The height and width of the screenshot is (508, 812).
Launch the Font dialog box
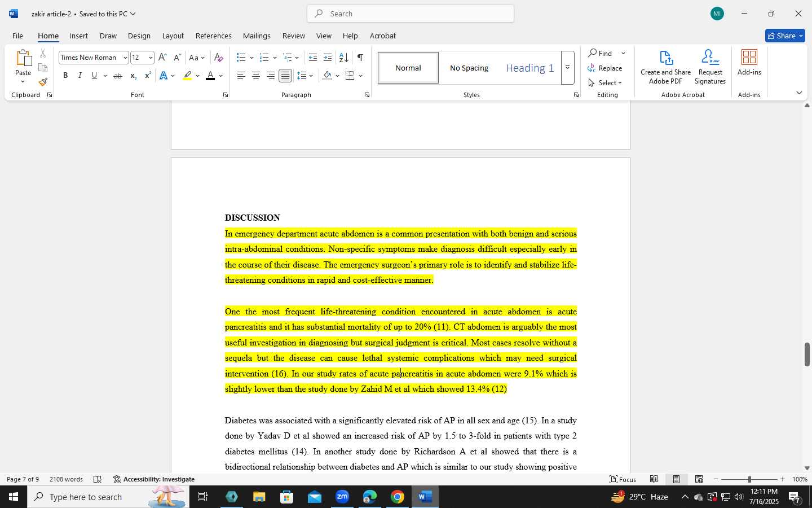coord(226,95)
